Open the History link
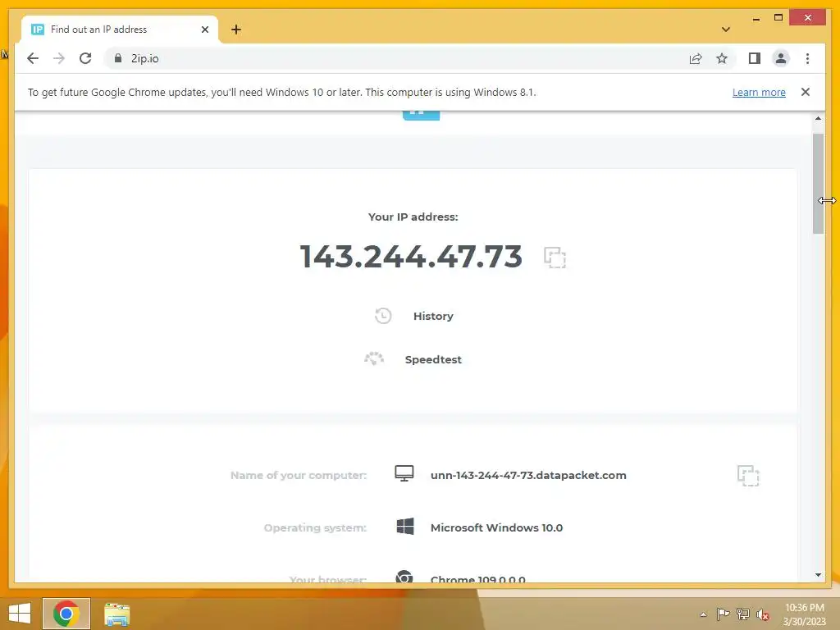The width and height of the screenshot is (840, 630). (x=433, y=316)
